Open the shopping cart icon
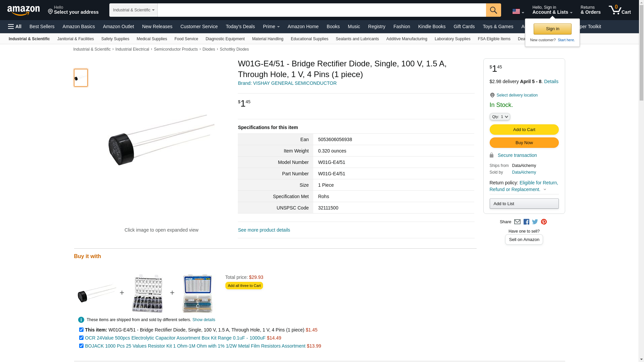The image size is (644, 362). point(619,10)
